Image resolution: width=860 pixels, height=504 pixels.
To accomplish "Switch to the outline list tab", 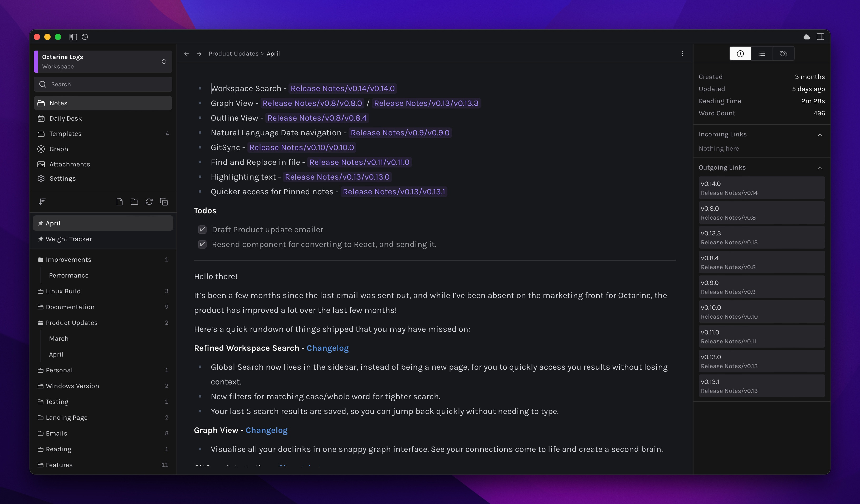I will [762, 54].
